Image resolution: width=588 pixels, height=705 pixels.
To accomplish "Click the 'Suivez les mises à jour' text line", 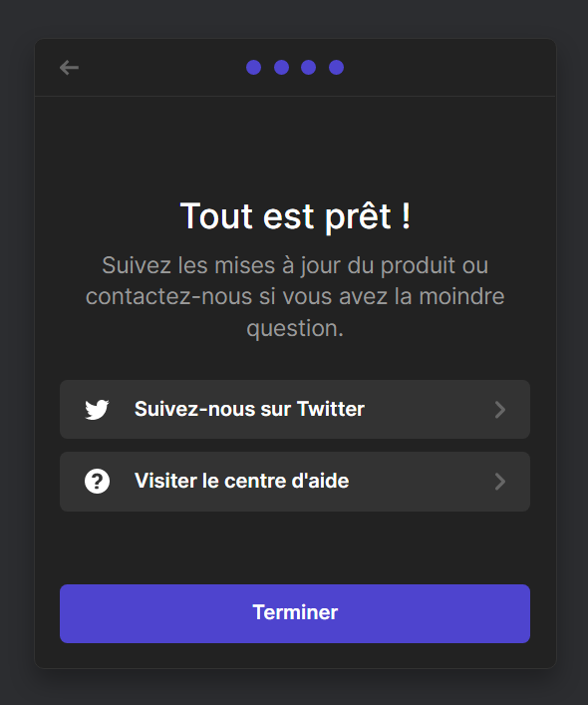I will pos(295,265).
